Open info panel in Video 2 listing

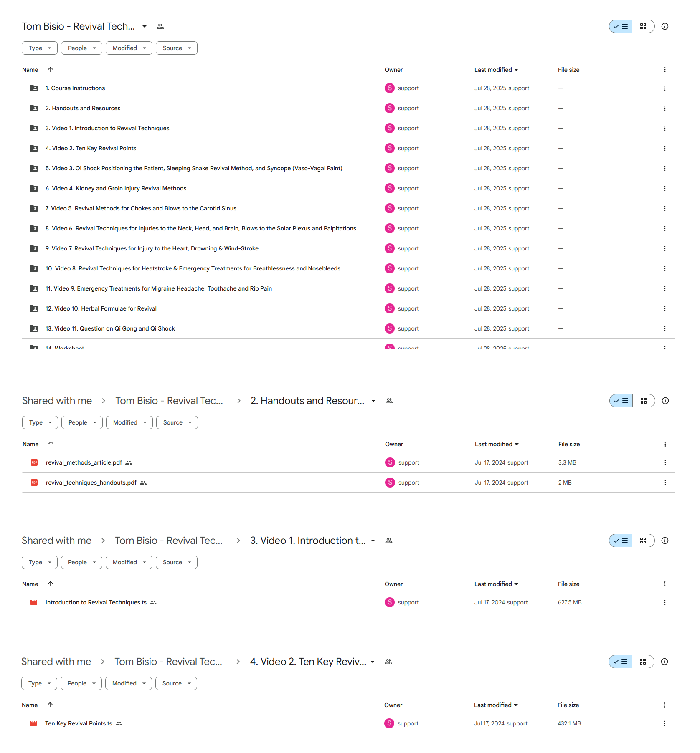tap(664, 662)
